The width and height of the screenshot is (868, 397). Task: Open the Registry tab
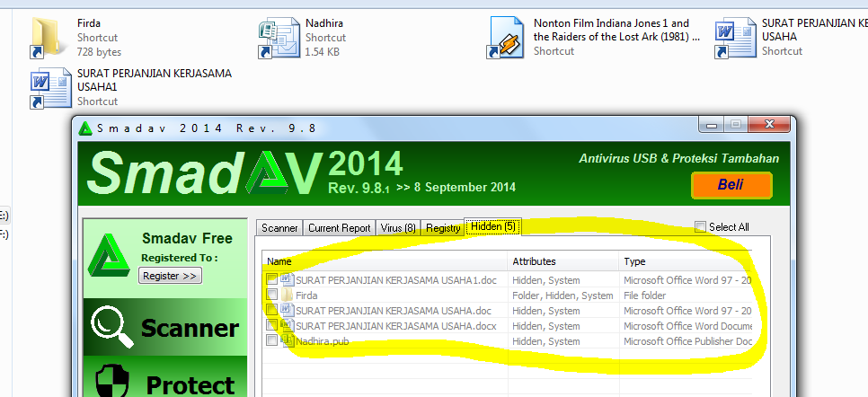coord(443,228)
